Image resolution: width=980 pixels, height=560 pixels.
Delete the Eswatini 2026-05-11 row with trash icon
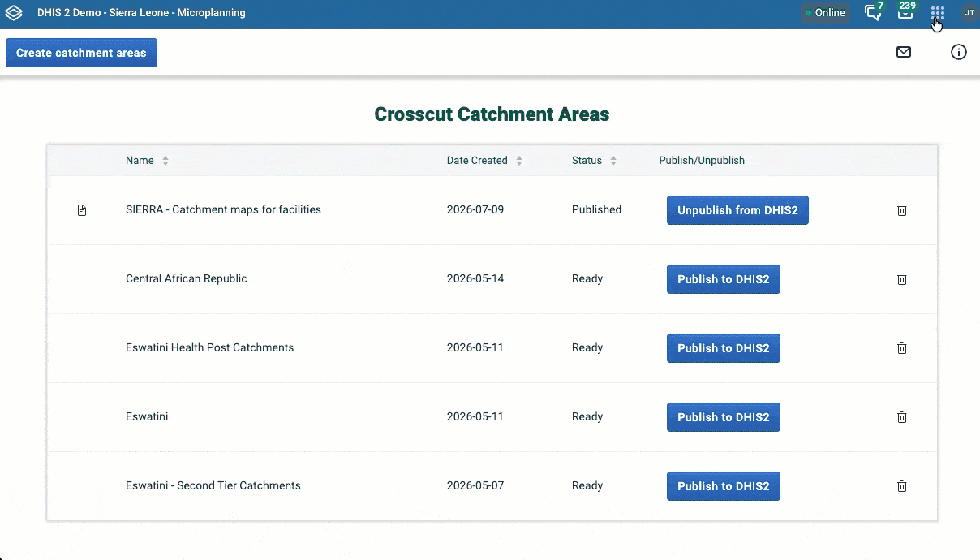901,417
